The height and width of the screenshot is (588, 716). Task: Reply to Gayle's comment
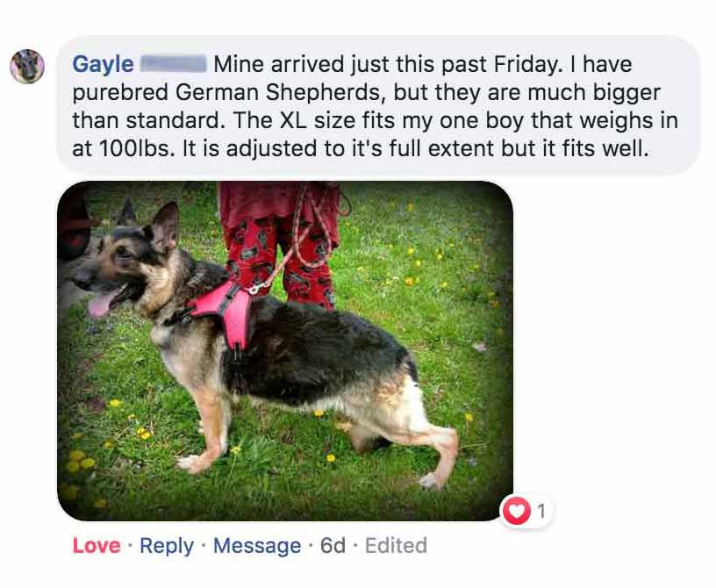tap(167, 546)
